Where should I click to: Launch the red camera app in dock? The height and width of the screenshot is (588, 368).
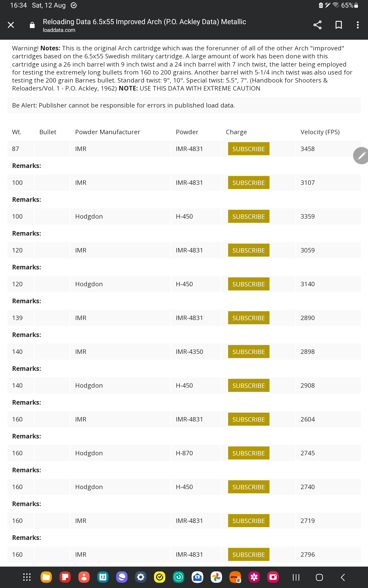pyautogui.click(x=273, y=577)
